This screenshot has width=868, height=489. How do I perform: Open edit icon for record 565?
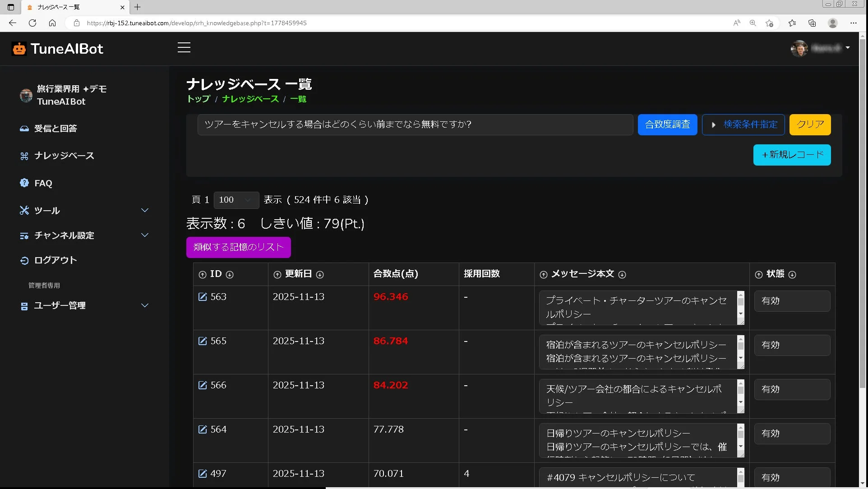point(203,341)
